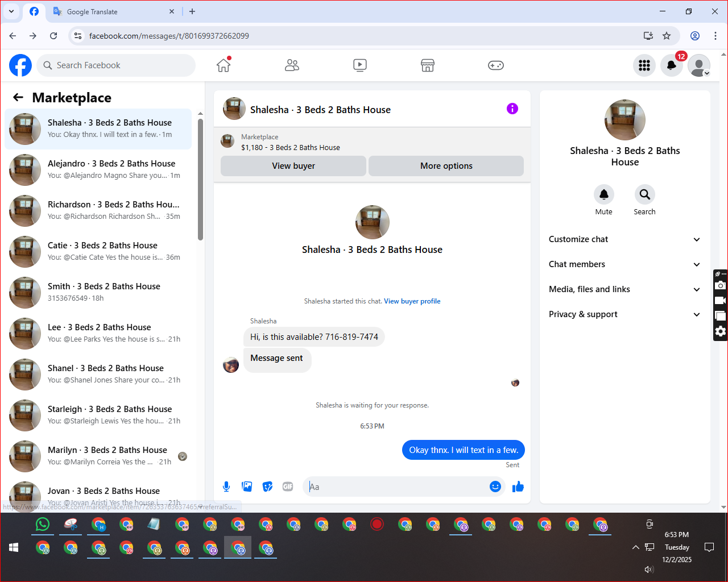The image size is (728, 582).
Task: Open Alejandro's 3 Beds 2 Baths House chat
Action: [x=98, y=170]
